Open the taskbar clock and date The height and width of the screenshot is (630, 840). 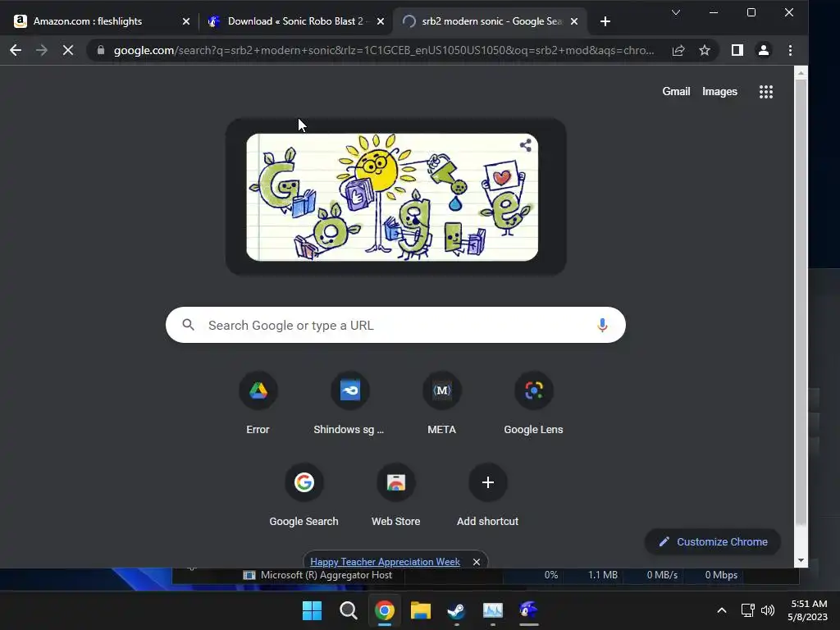click(807, 610)
